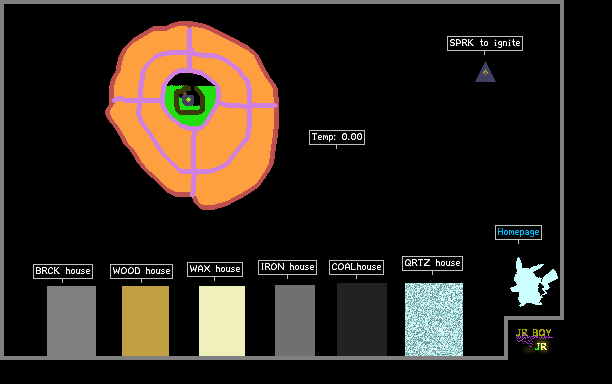The image size is (612, 384).
Task: Select the COALhouse label
Action: [x=356, y=267]
